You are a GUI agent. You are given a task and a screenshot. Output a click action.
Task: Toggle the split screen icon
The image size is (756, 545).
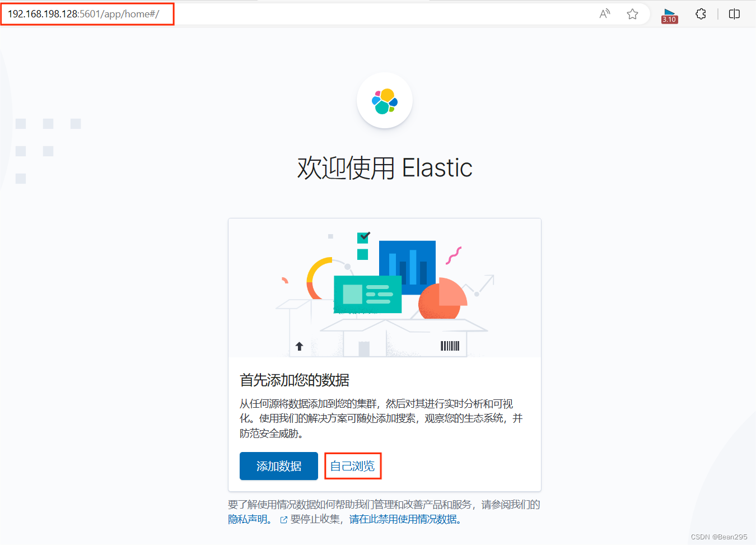coord(734,14)
